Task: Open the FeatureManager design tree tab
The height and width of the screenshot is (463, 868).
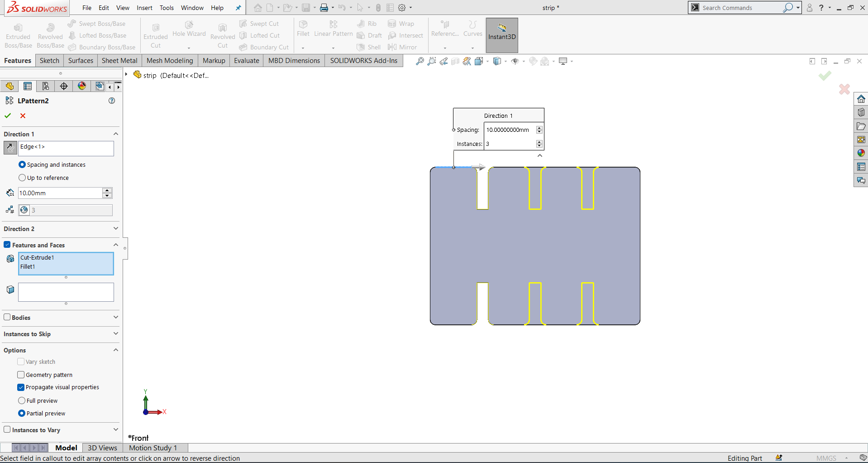Action: tap(10, 86)
